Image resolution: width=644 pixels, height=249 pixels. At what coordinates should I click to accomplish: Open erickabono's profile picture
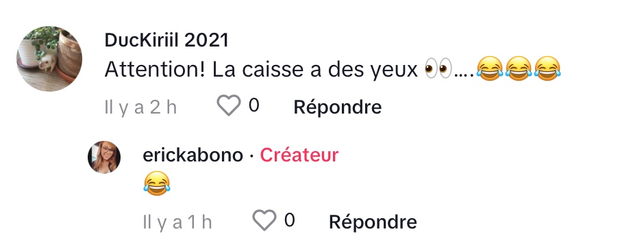point(104,157)
